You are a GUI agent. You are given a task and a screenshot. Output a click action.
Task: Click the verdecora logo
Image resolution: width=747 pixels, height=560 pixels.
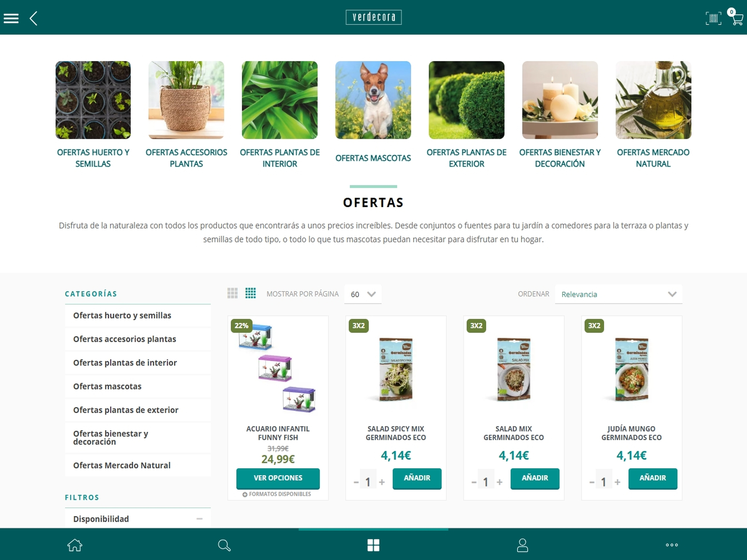click(x=373, y=17)
